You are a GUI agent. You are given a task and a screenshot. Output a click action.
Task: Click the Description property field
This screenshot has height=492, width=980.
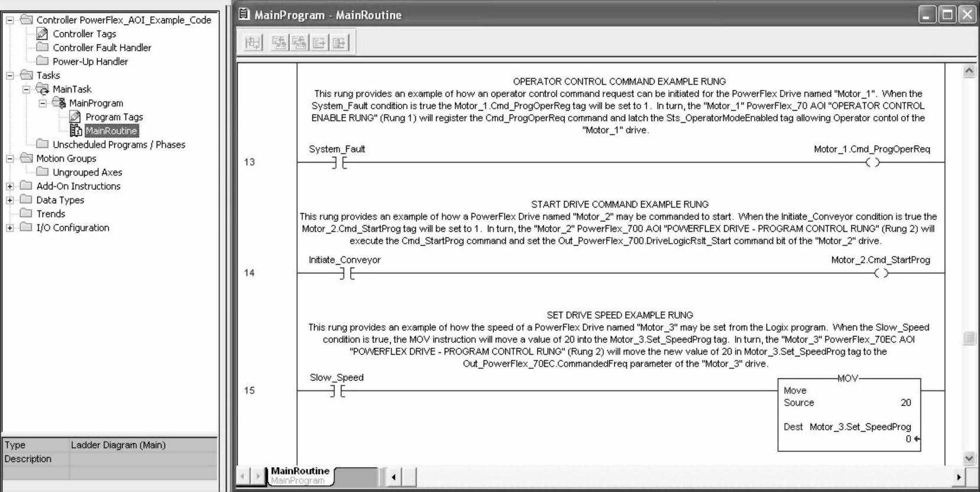point(143,459)
